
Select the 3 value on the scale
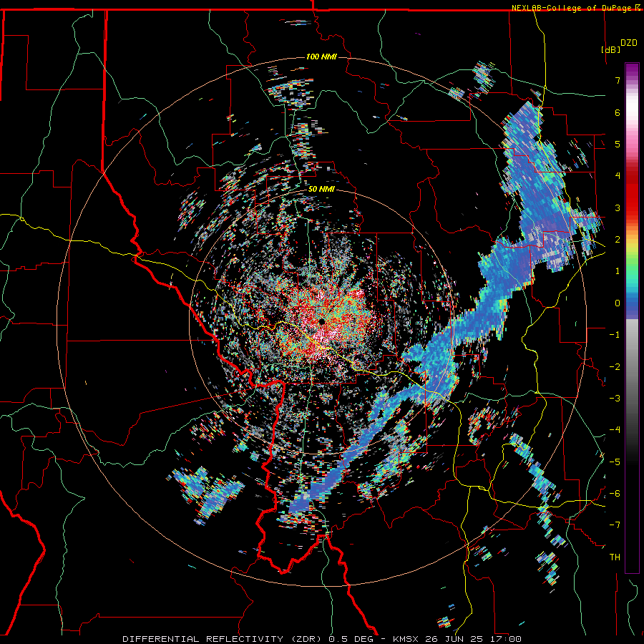pyautogui.click(x=618, y=208)
